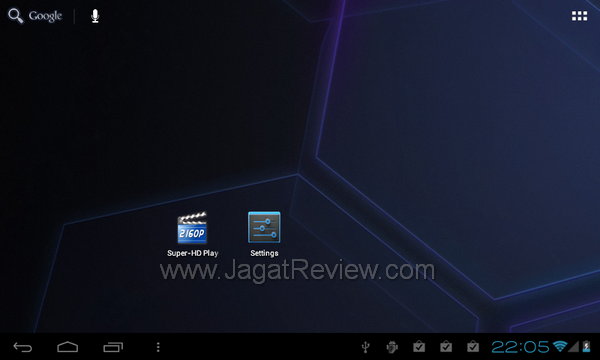Tap the USB connection status icon
The image size is (600, 360).
(366, 347)
